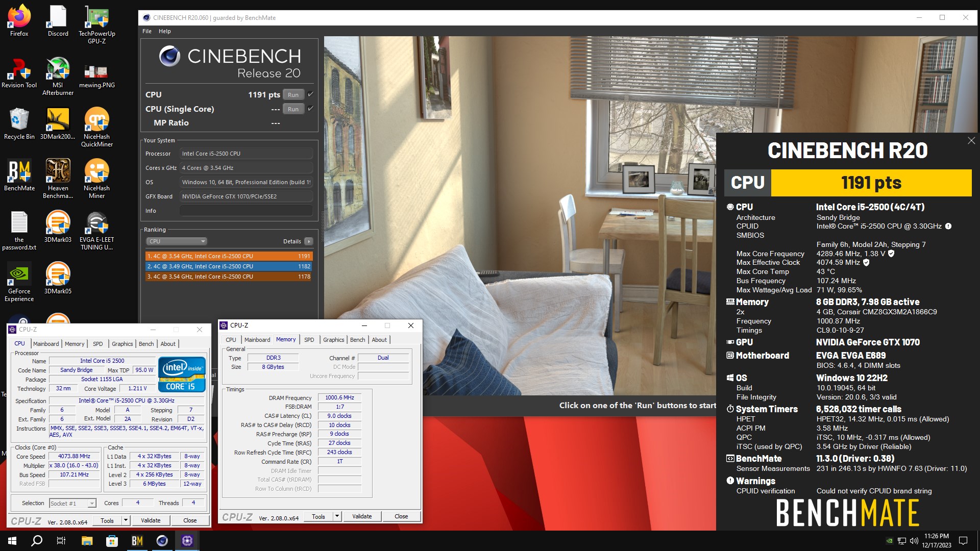This screenshot has height=551, width=980.
Task: Select ranking entry scoring 1182
Action: (229, 266)
